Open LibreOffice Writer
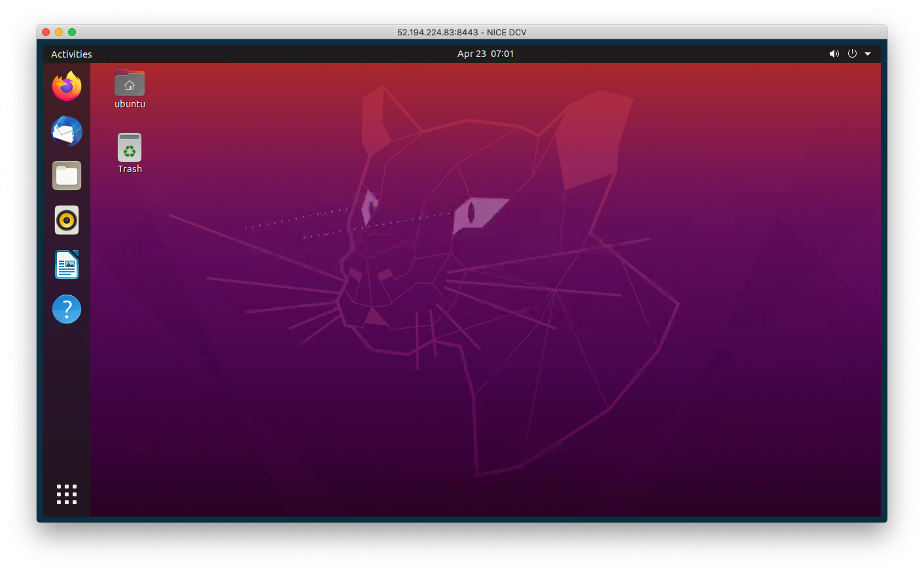Screen dimensions: 924x571 point(66,264)
